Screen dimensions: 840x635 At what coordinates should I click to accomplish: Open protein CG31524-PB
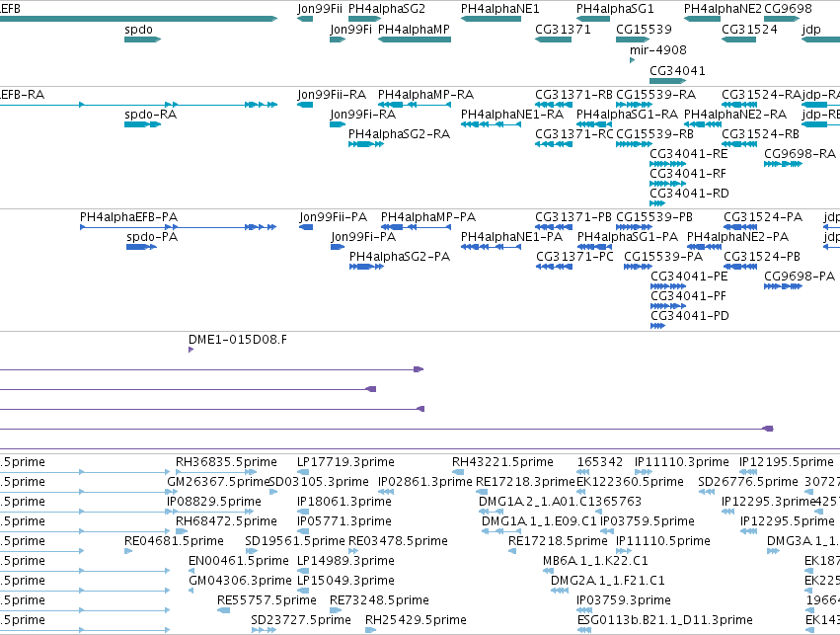740,267
